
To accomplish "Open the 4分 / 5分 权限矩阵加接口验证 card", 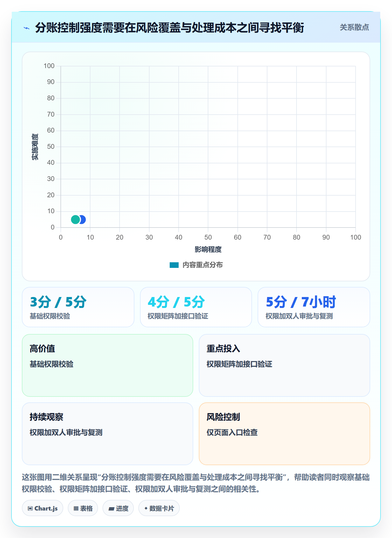I will 196,307.
